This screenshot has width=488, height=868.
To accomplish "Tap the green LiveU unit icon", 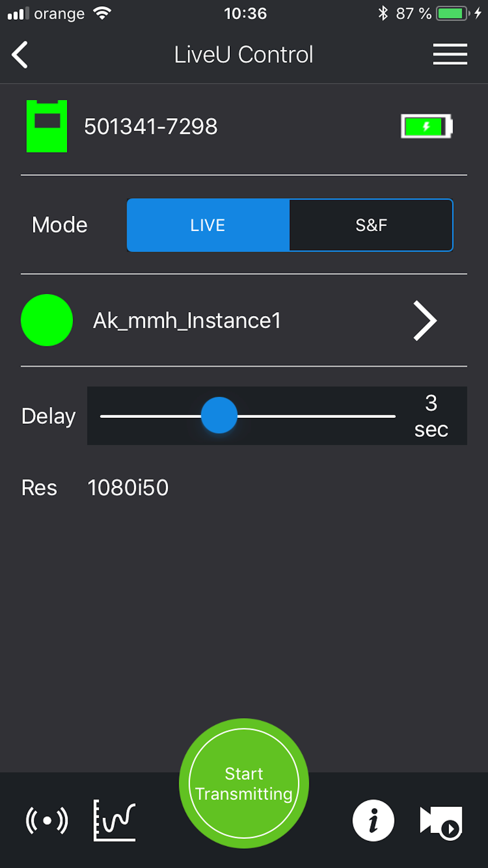I will pyautogui.click(x=47, y=126).
